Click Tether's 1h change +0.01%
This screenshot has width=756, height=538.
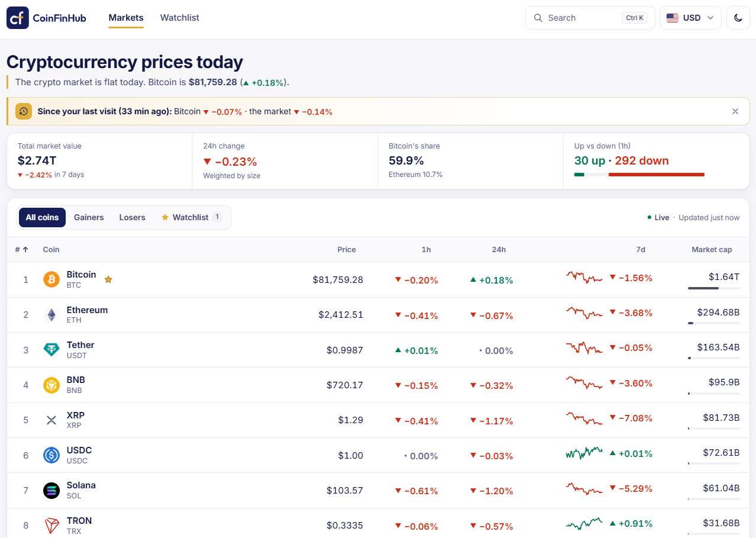click(417, 350)
